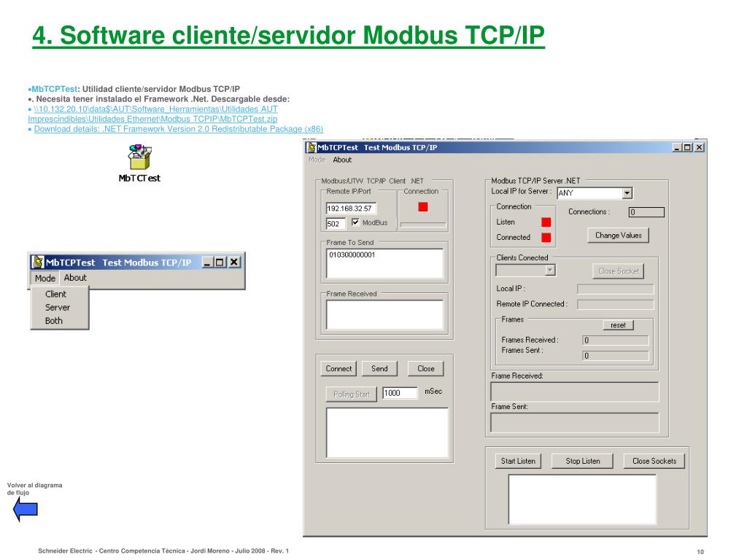Click the Polling Start button
Screen dimensions: 747x560
[x=352, y=394]
